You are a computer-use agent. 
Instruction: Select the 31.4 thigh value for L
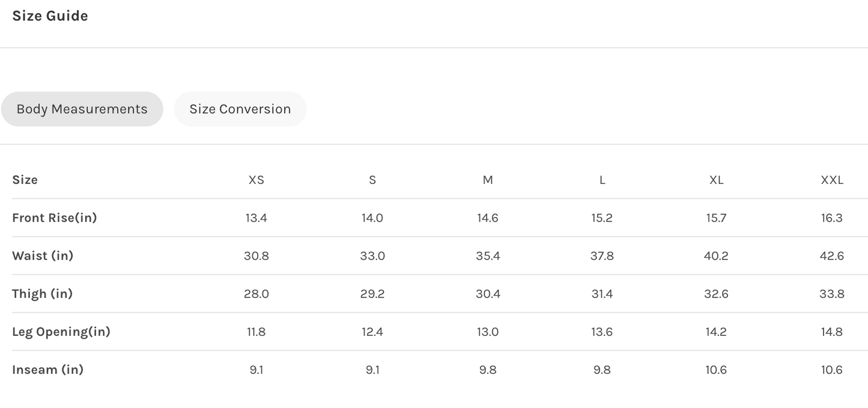602,293
